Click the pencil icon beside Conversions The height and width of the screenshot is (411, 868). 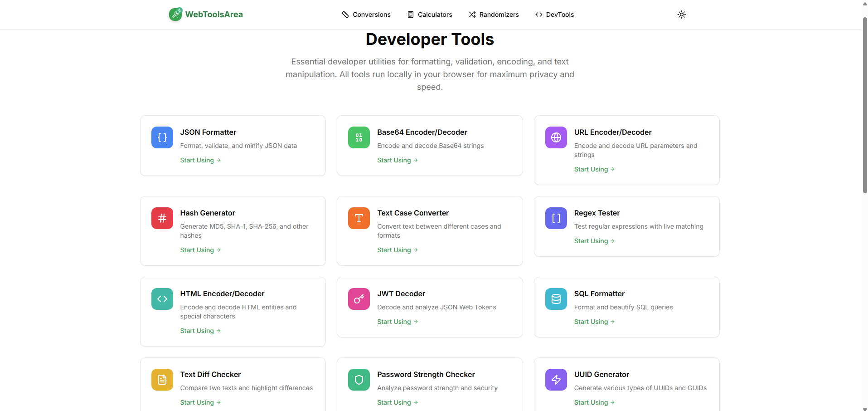pos(345,15)
